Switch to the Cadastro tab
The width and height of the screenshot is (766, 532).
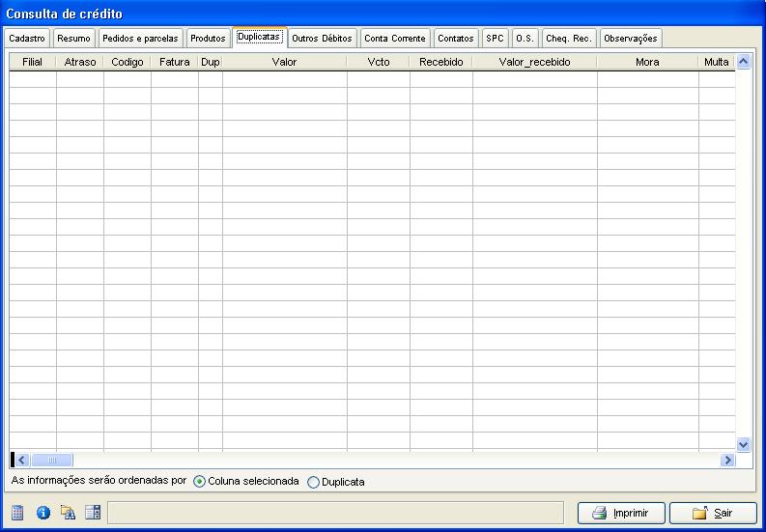(27, 38)
